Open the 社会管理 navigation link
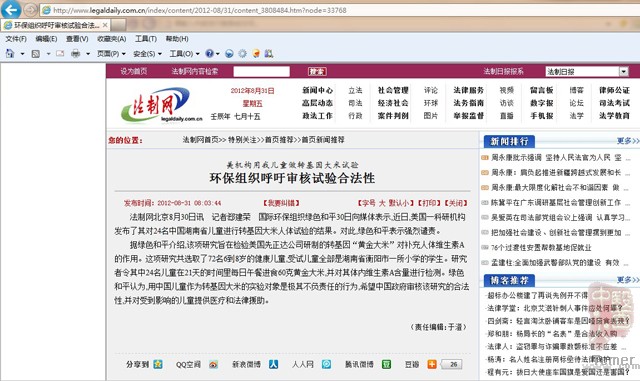 pos(393,90)
